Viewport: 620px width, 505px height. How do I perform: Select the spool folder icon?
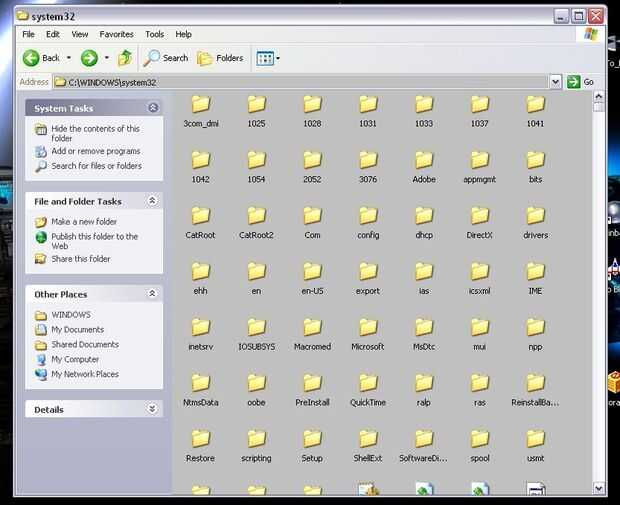479,439
